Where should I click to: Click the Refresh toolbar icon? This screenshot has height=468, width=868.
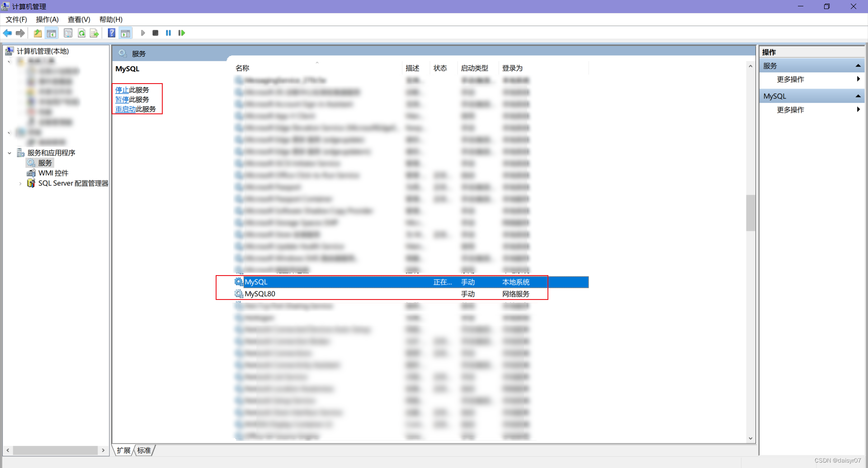[x=81, y=33]
